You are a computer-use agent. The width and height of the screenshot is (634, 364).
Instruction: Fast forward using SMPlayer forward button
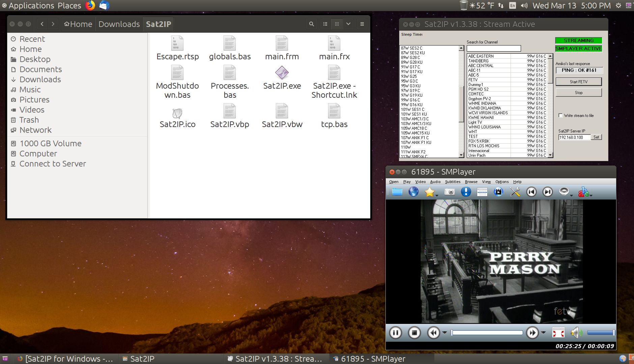point(532,333)
